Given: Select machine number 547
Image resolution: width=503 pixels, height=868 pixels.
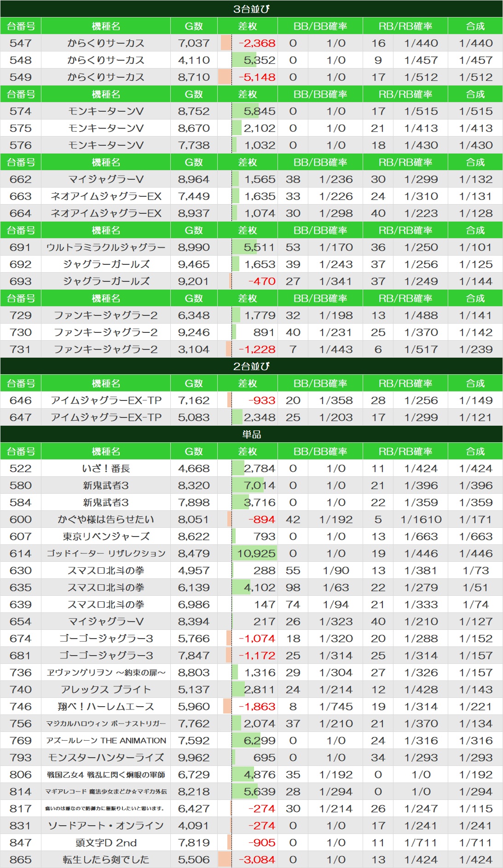Looking at the screenshot, I should [21, 43].
